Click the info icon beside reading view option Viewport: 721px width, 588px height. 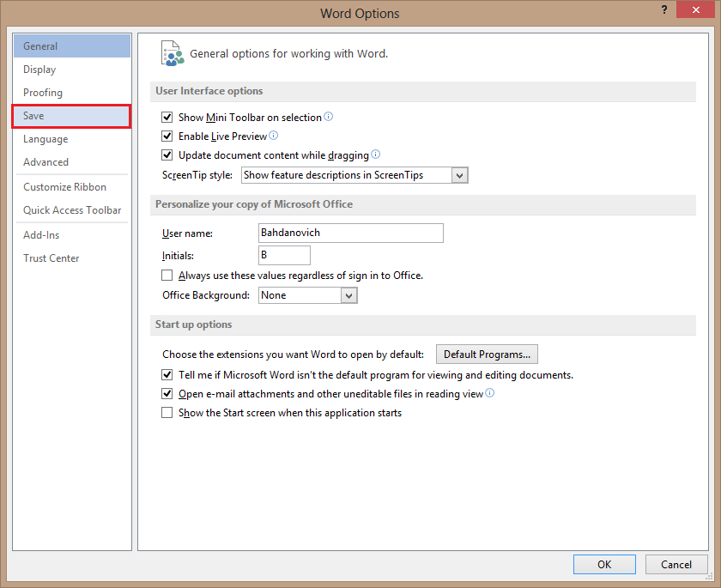tap(490, 392)
